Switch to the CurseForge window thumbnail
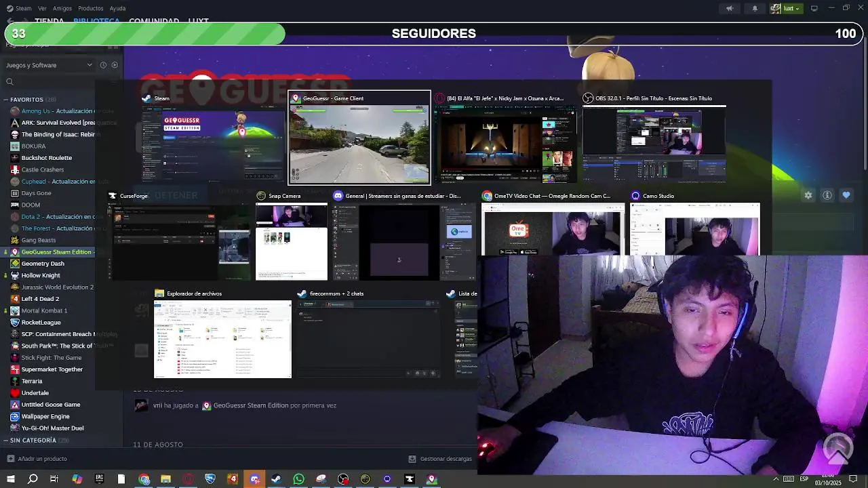868x488 pixels. 178,236
